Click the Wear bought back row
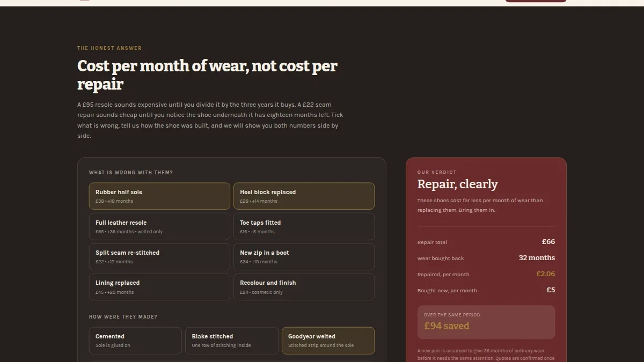 point(486,258)
